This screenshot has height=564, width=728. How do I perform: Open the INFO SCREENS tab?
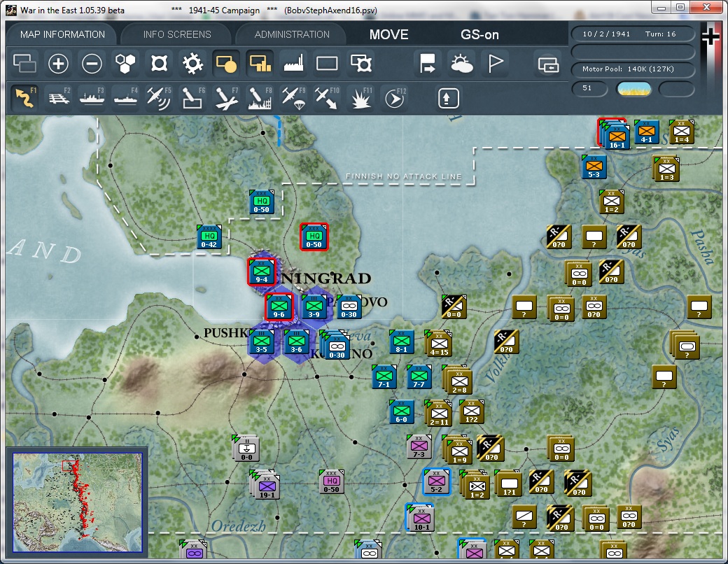click(x=177, y=34)
